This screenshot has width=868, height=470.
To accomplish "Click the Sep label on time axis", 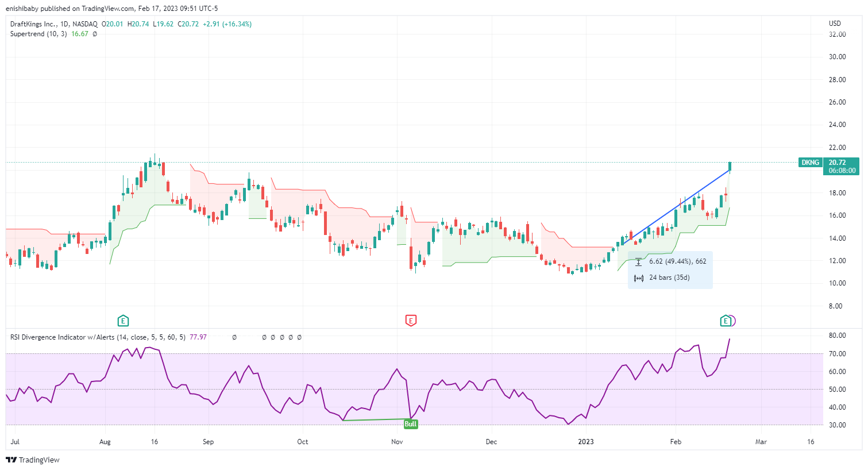I will click(x=208, y=442).
